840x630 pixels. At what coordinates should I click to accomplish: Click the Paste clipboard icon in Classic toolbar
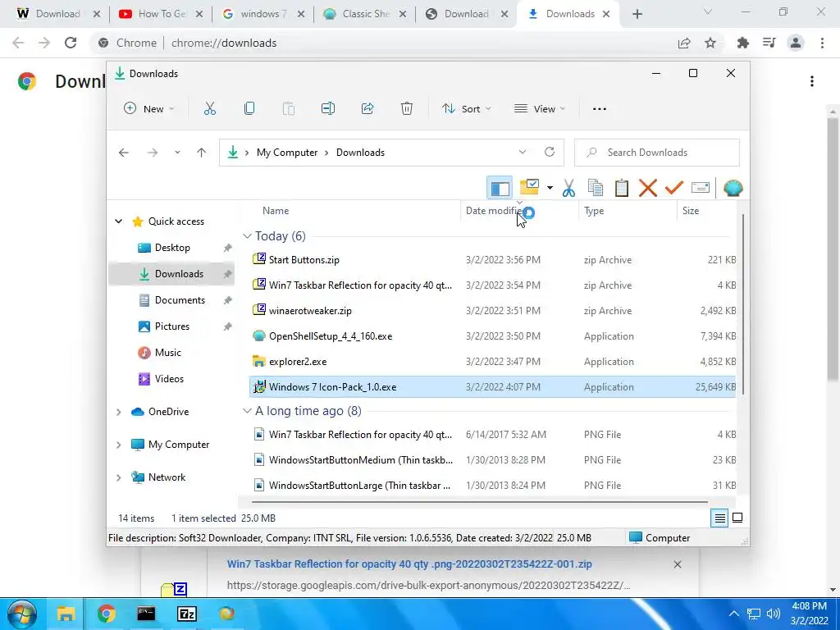pyautogui.click(x=622, y=188)
